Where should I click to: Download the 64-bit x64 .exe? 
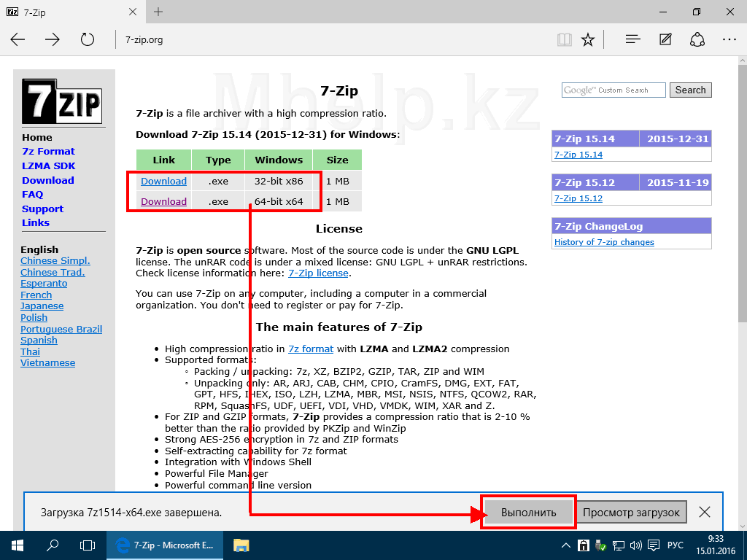point(163,201)
